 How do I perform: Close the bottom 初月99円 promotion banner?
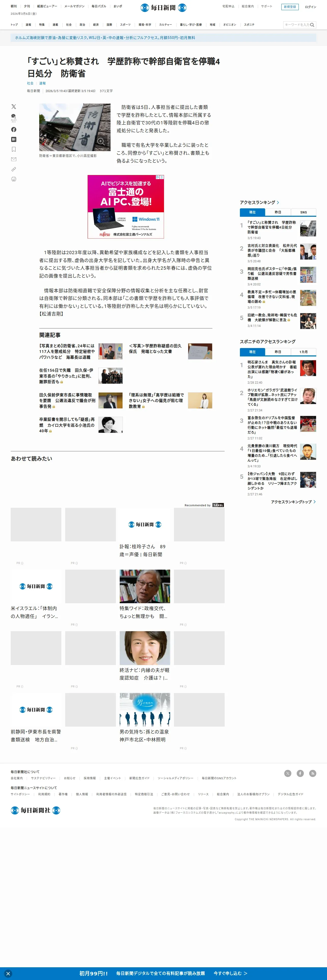[8, 974]
